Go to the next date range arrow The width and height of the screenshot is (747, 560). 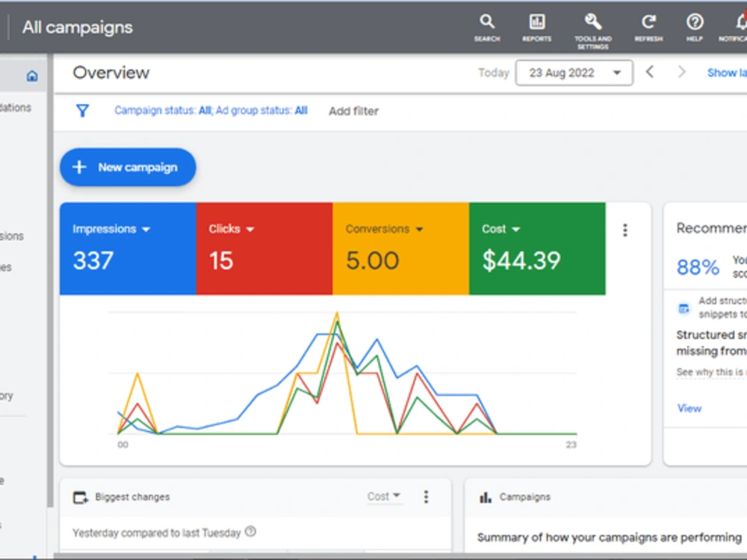(682, 72)
